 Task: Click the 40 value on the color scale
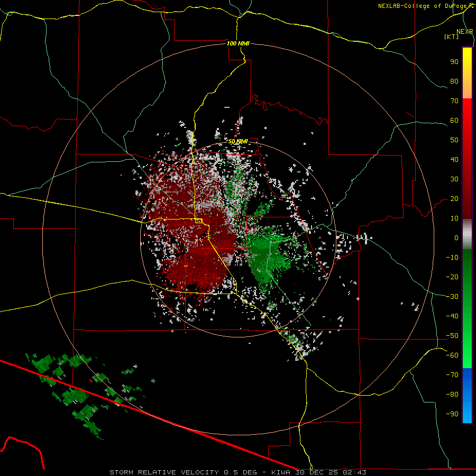click(x=454, y=160)
